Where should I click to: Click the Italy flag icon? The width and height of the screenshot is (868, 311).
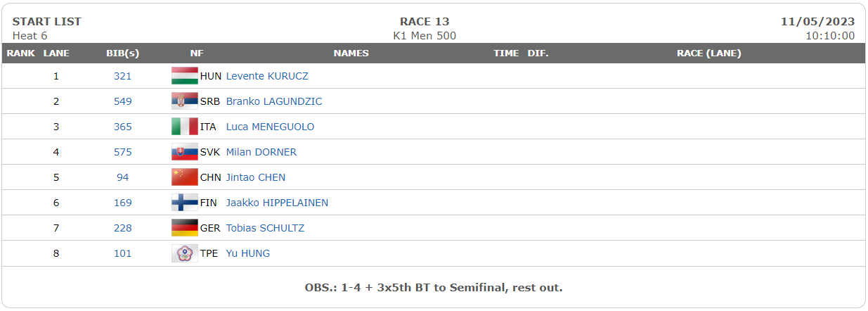[185, 127]
